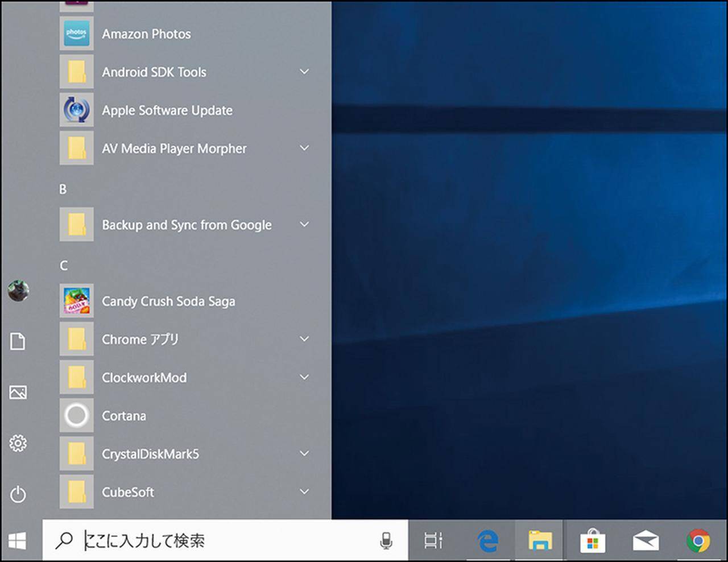Open Cortana from app list

(123, 416)
